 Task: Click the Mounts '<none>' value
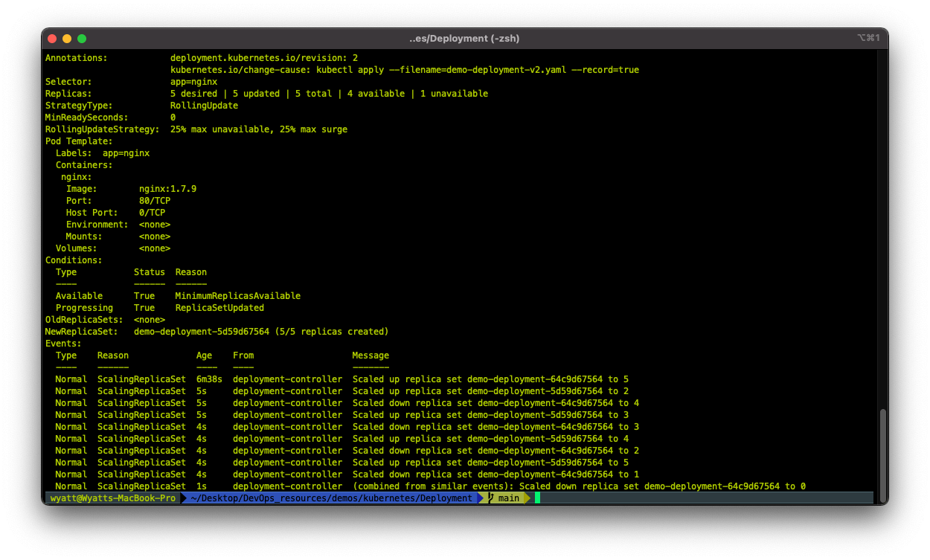point(155,236)
